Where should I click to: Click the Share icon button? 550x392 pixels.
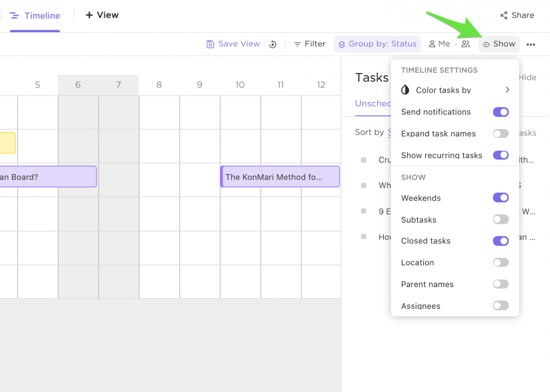(504, 15)
